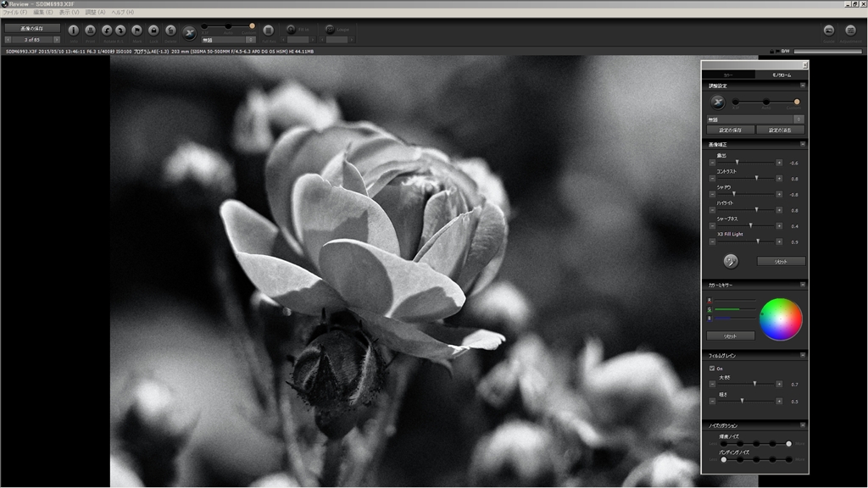
Task: Select Auto mode dot in palette
Action: point(765,102)
